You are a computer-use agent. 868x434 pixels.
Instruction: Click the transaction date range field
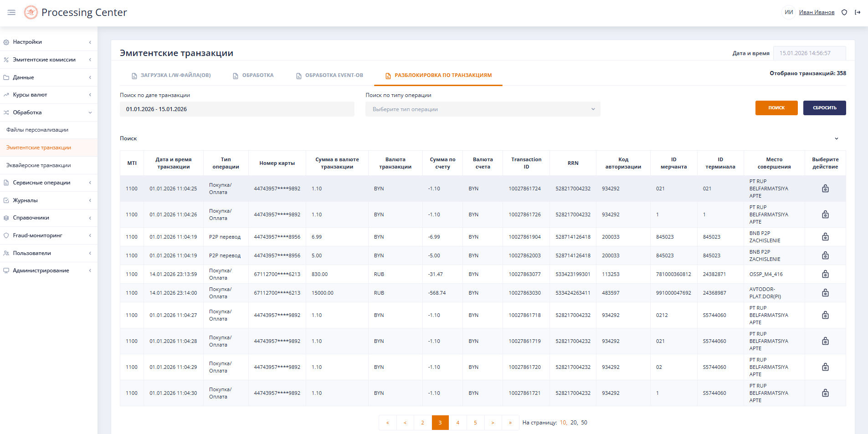point(236,109)
